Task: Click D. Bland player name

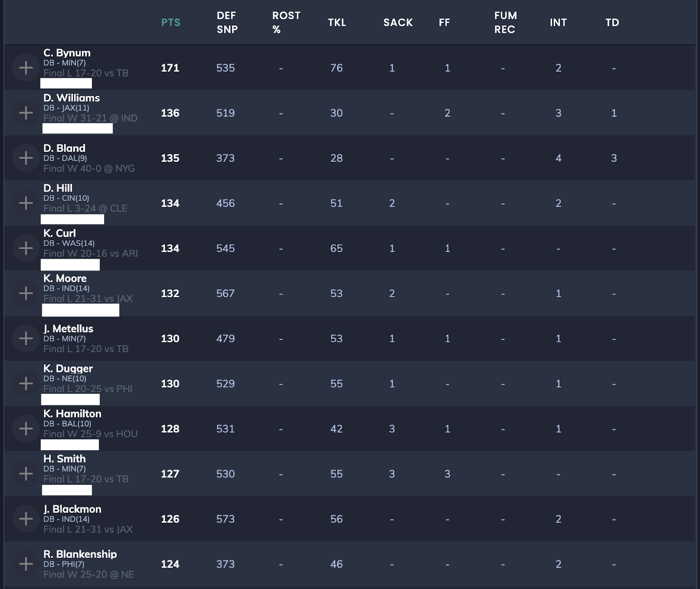Action: pos(64,148)
